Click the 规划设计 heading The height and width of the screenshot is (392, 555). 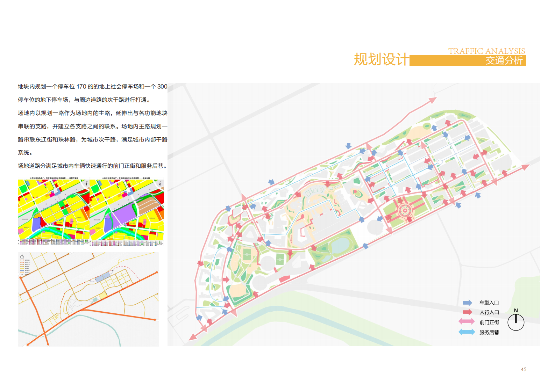(381, 59)
